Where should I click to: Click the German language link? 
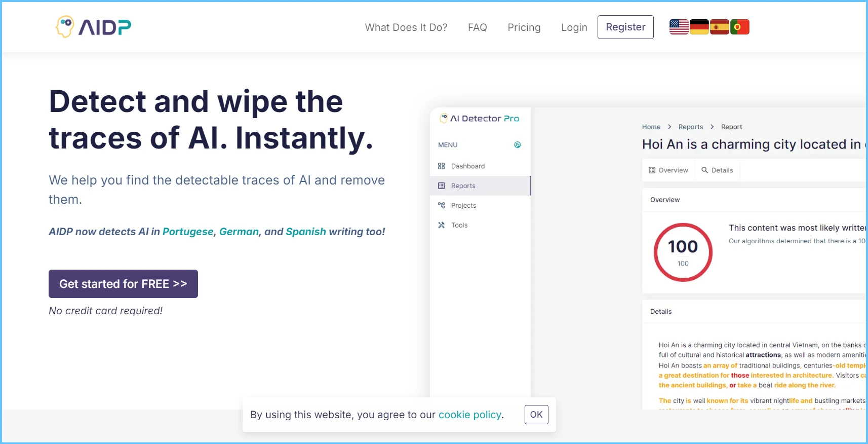click(239, 232)
